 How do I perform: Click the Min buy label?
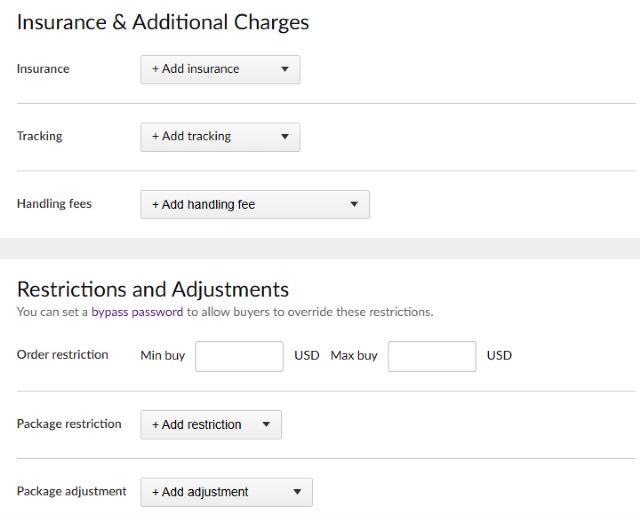pos(162,355)
